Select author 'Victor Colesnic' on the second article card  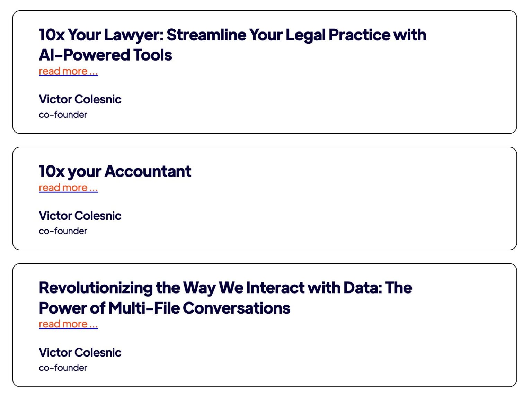[x=80, y=216]
